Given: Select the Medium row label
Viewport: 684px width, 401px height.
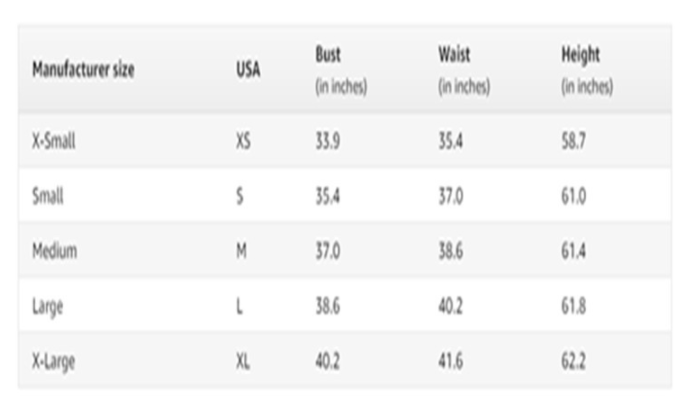Looking at the screenshot, I should [54, 251].
